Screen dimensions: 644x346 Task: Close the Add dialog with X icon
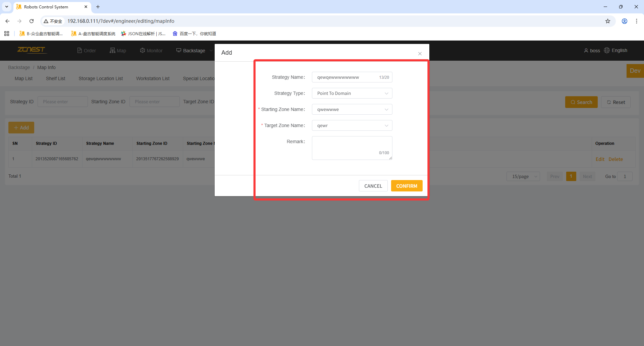[420, 54]
